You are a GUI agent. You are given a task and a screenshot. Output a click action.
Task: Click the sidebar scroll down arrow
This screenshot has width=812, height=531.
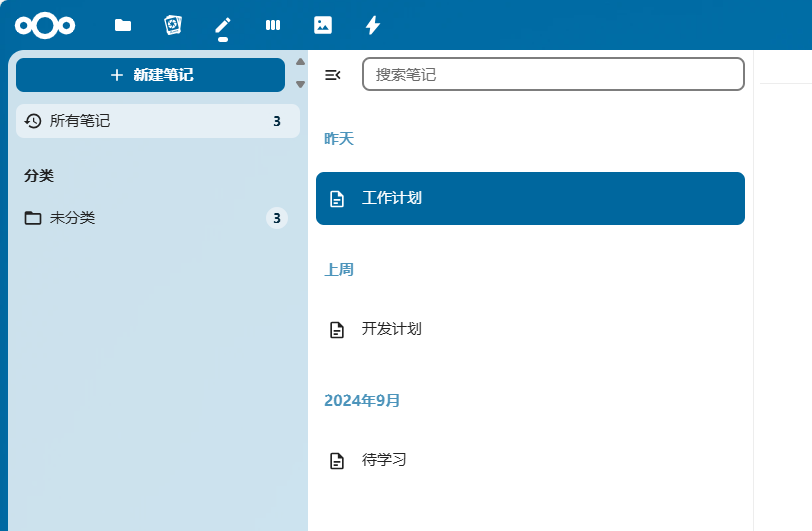[x=300, y=84]
